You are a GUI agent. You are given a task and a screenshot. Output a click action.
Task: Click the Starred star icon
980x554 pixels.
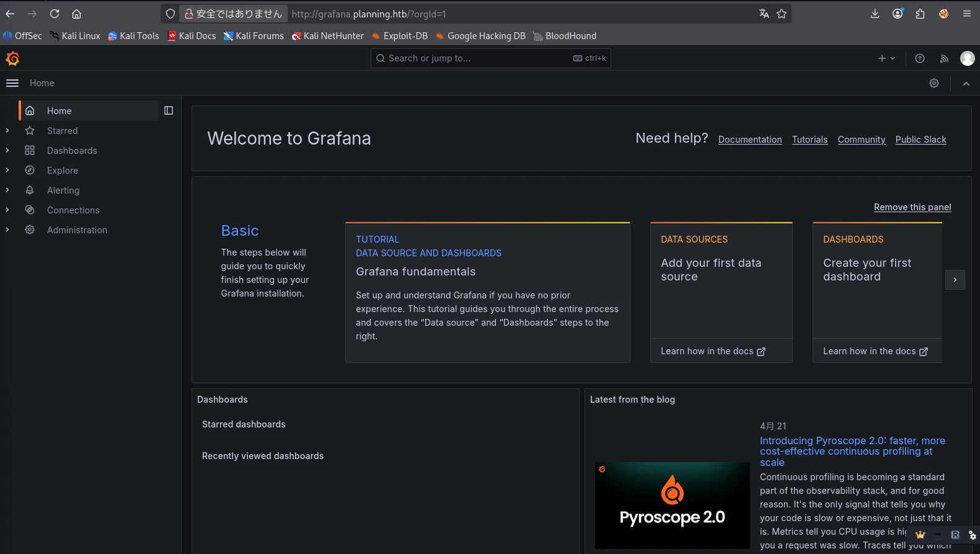[x=30, y=130]
